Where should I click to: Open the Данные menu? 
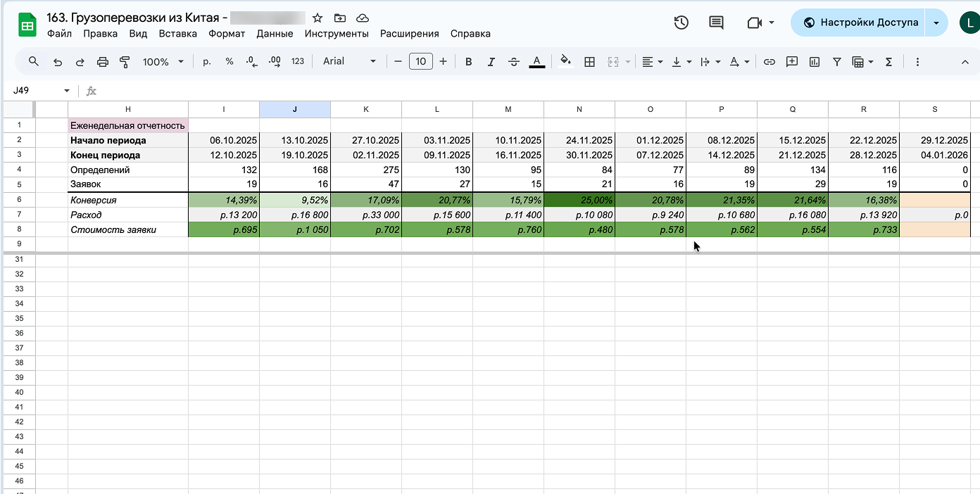(x=275, y=34)
